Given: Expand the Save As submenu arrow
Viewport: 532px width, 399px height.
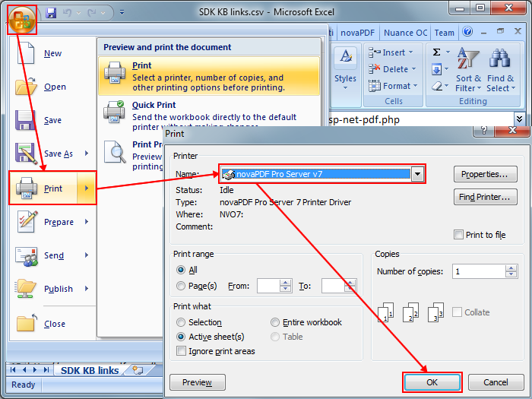Looking at the screenshot, I should 87,154.
